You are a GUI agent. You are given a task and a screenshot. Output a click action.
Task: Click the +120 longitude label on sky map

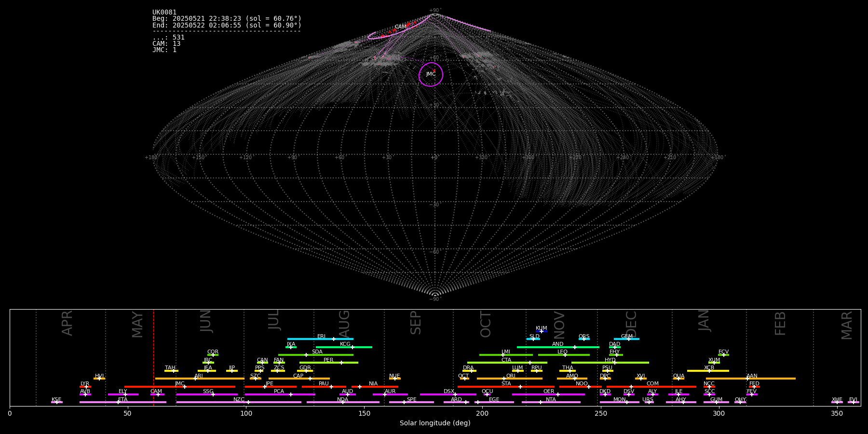pyautogui.click(x=245, y=158)
